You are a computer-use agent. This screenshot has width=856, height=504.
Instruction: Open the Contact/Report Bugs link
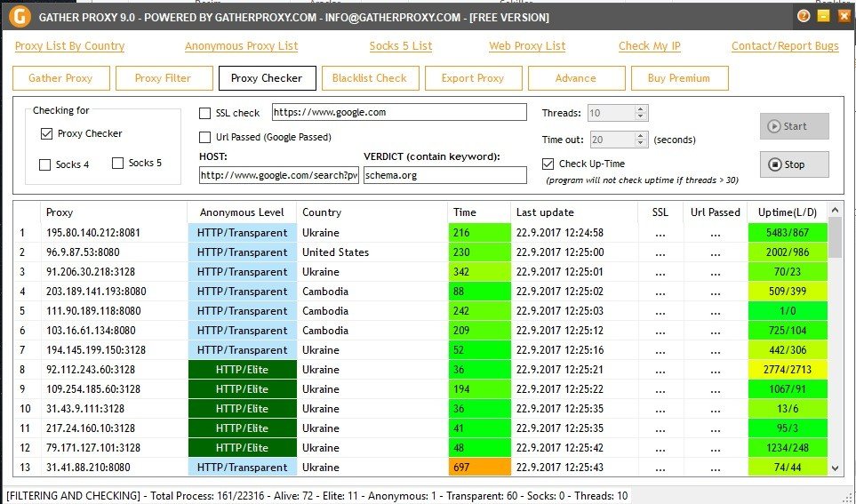[x=785, y=46]
